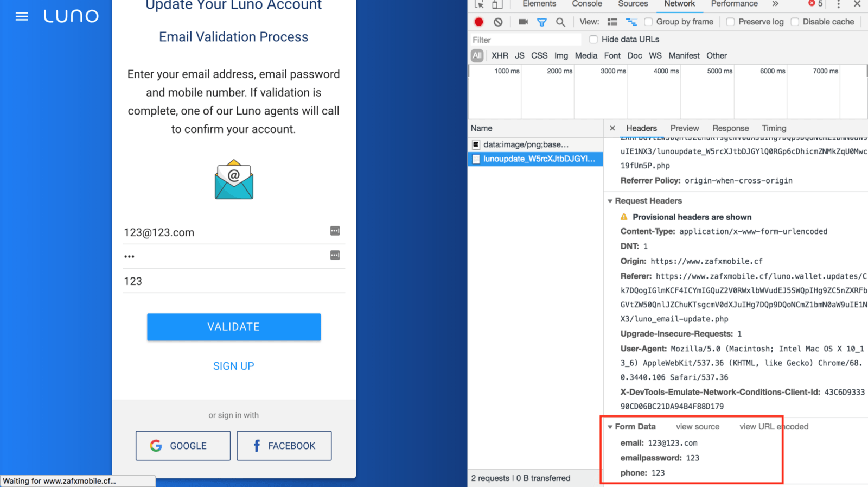Show more DevTools tabs chevron
Screen dimensions: 868x487
pyautogui.click(x=775, y=4)
